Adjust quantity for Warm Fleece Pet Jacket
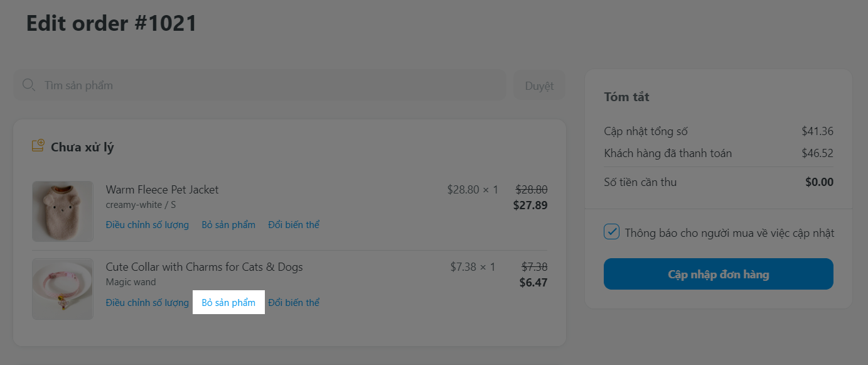The height and width of the screenshot is (365, 868). click(147, 225)
